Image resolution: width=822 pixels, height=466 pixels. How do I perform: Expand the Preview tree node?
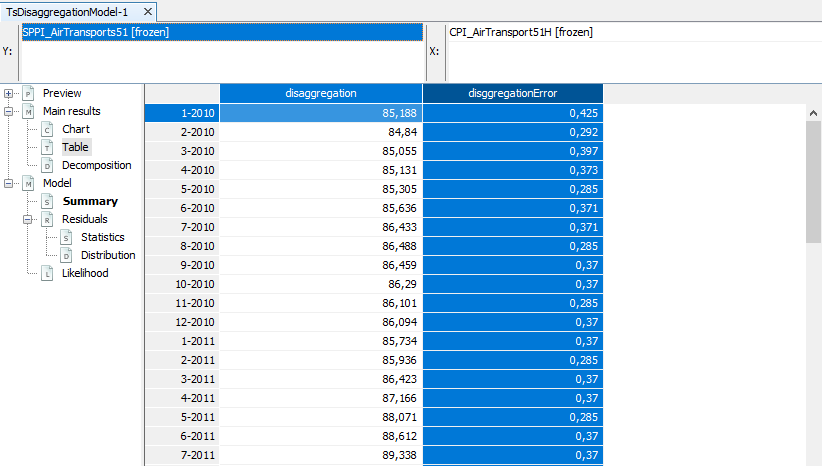9,93
